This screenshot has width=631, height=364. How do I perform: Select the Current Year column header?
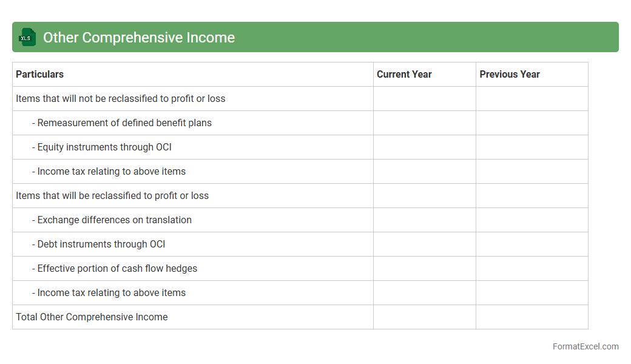pos(404,74)
